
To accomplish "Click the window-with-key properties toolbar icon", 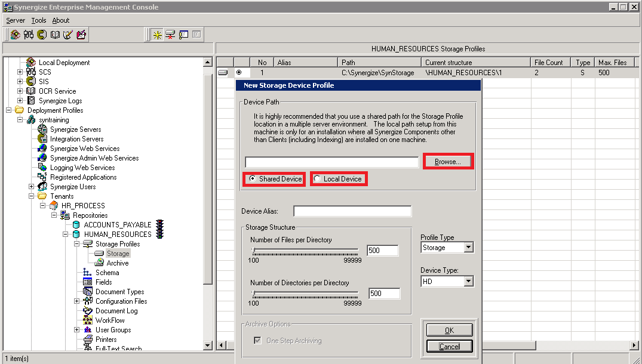I will [183, 35].
